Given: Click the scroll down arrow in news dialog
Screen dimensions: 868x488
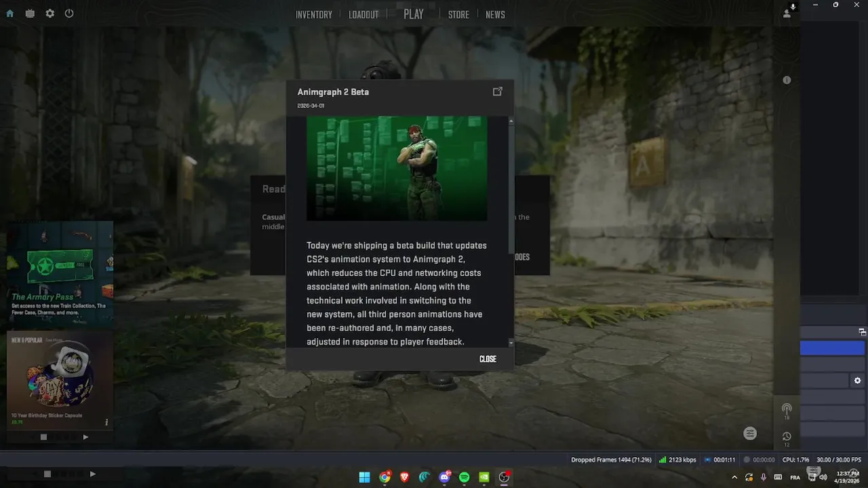Looking at the screenshot, I should coord(511,344).
